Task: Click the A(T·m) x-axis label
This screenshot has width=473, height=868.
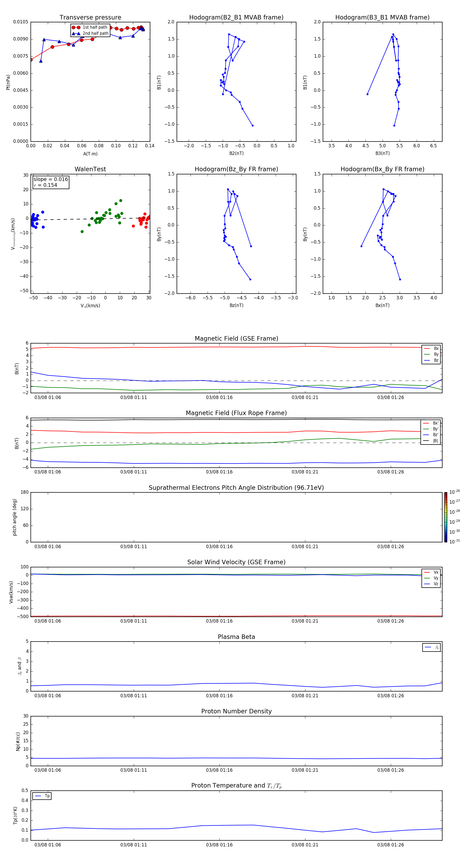Action: coord(90,154)
